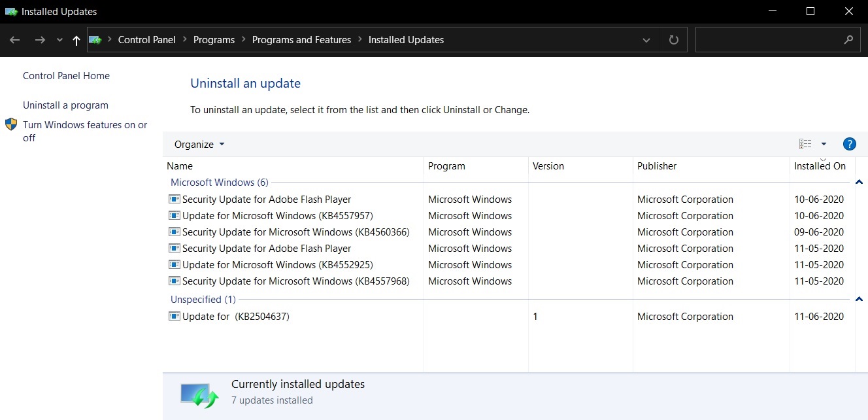Open Uninstall a program link
The width and height of the screenshot is (868, 420).
point(65,105)
